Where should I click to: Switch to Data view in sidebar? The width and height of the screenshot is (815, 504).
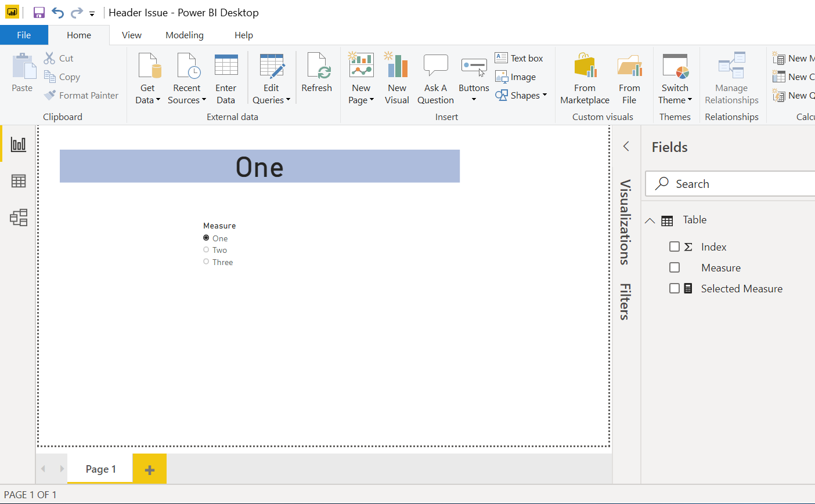[x=19, y=181]
